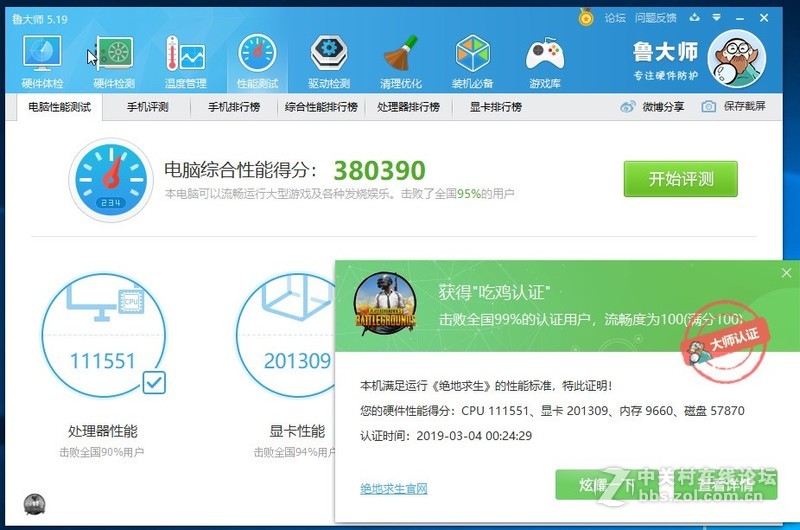800x530 pixels.
Task: Click the gold medal icon in title bar
Action: (586, 18)
